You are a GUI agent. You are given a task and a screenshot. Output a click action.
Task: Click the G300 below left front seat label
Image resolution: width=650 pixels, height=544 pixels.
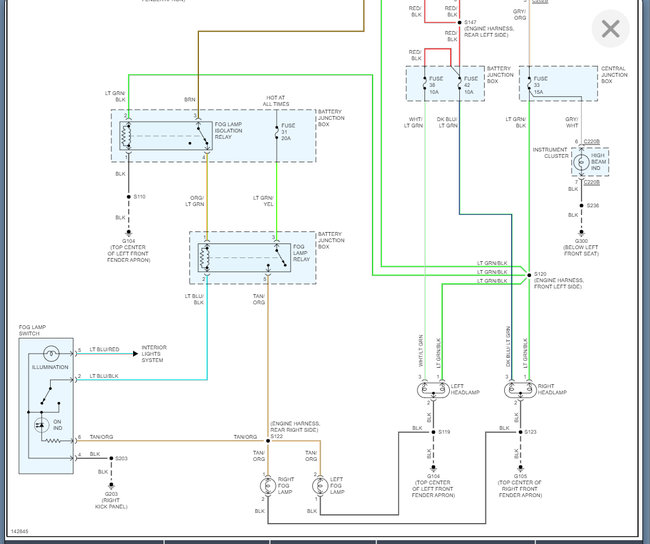[x=581, y=247]
